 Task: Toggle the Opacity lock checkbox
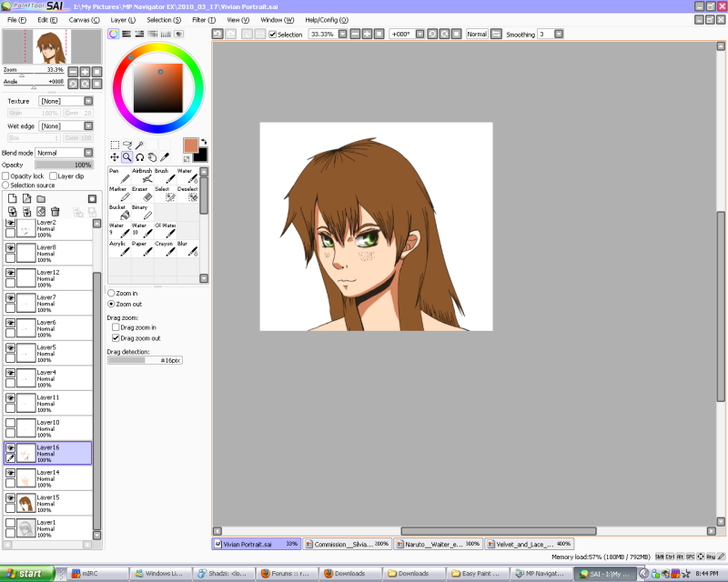(x=5, y=176)
